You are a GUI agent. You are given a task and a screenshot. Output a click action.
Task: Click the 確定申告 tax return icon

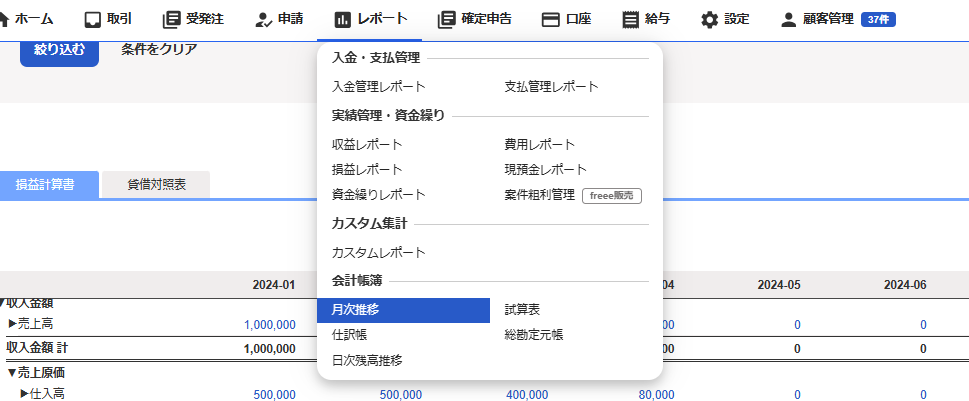click(x=446, y=19)
